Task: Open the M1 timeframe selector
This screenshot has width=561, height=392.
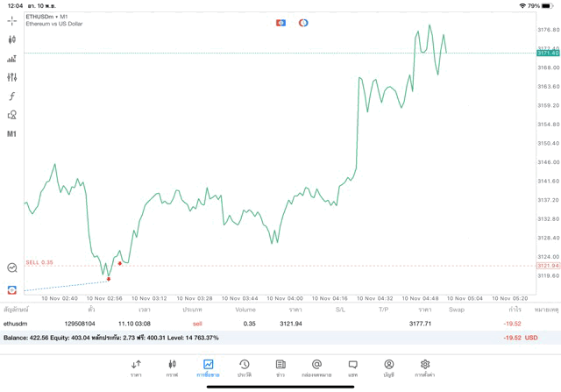Action: click(x=11, y=134)
